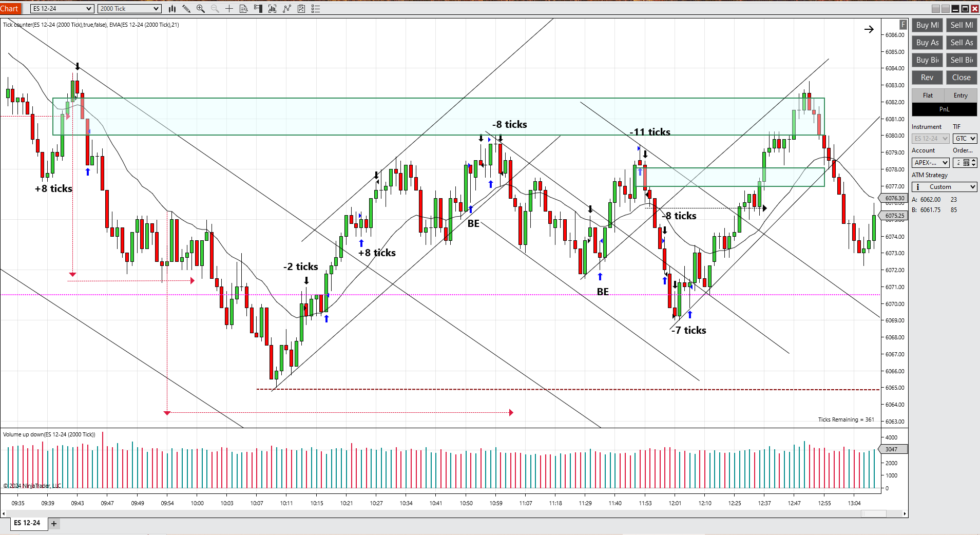Image resolution: width=980 pixels, height=535 pixels.
Task: Click the zoom out magnifier icon
Action: click(215, 9)
